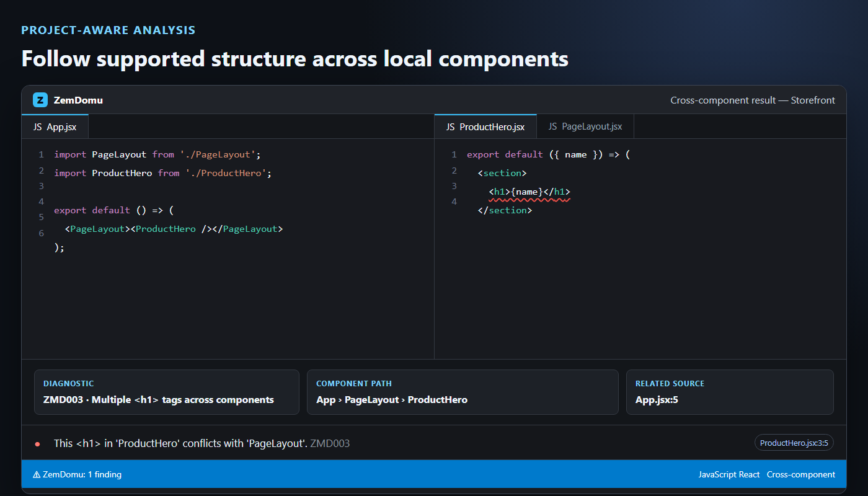The image size is (868, 496).
Task: Select the finding row 'This <h1> in ProductHero conflicts'
Action: point(434,443)
